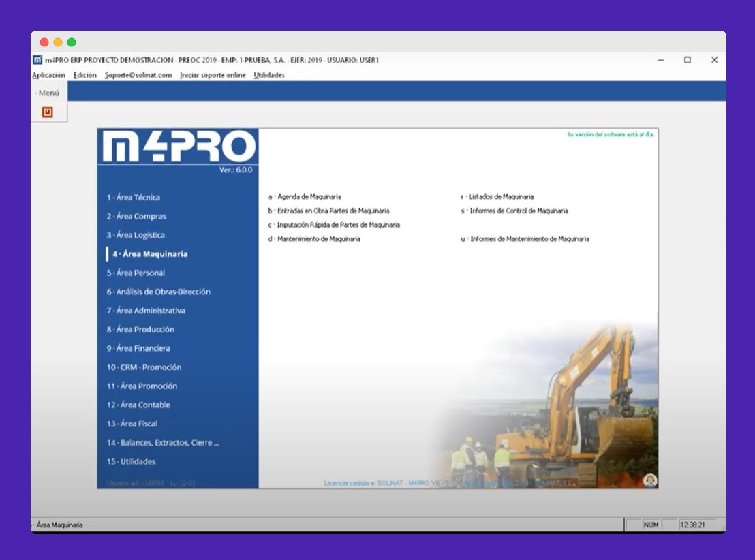Image resolution: width=755 pixels, height=560 pixels.
Task: Go to 8 - Área Producción
Action: (140, 329)
